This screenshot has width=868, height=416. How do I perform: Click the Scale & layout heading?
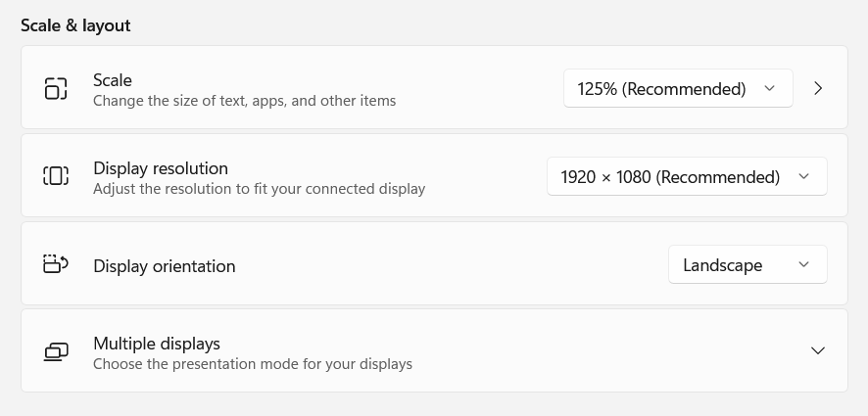tap(75, 25)
